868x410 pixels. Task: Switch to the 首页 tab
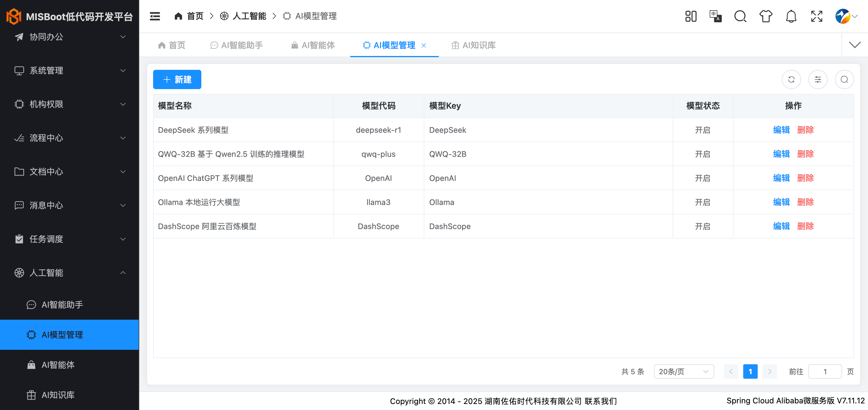click(171, 45)
